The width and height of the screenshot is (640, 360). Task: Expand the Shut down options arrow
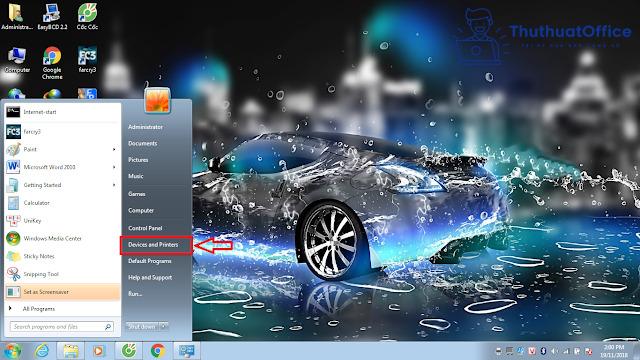[x=164, y=327]
